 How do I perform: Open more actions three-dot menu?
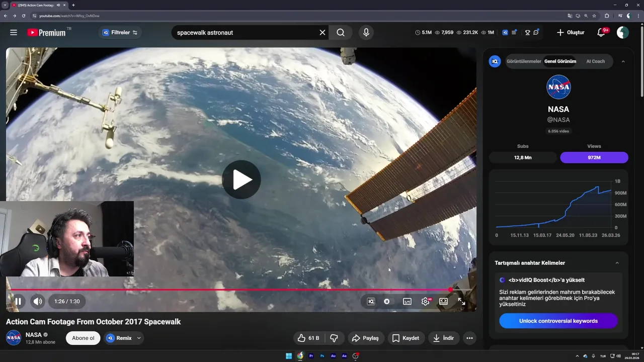coord(469,338)
